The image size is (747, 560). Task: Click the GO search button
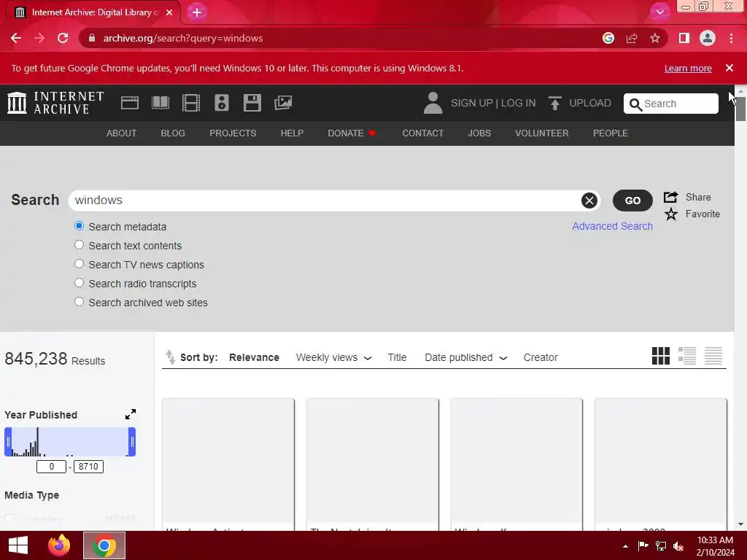632,201
